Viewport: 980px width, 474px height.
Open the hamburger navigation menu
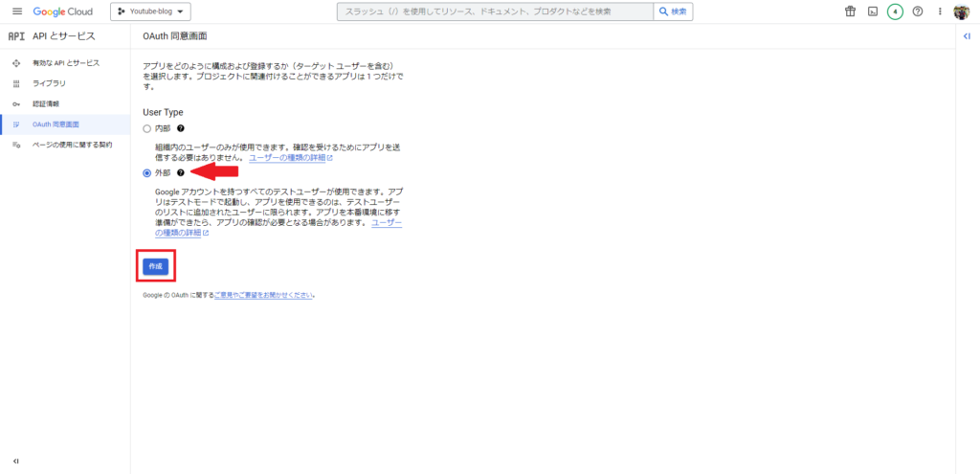pos(17,11)
